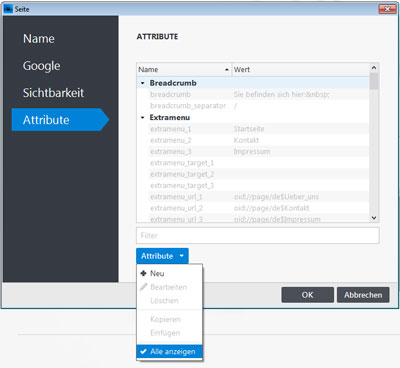Collapse the Breadcrumb group
The height and width of the screenshot is (368, 400).
point(143,83)
